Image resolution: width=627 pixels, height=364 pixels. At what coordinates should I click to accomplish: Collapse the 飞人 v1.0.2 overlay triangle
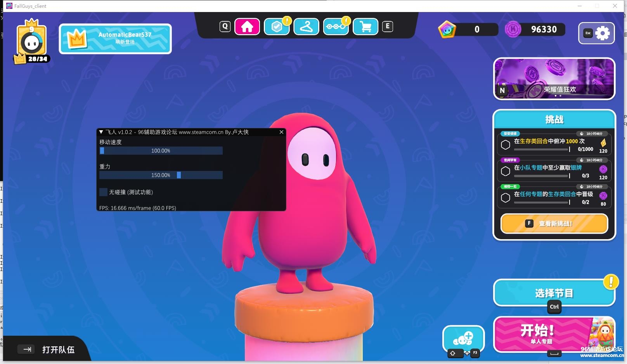(x=101, y=132)
